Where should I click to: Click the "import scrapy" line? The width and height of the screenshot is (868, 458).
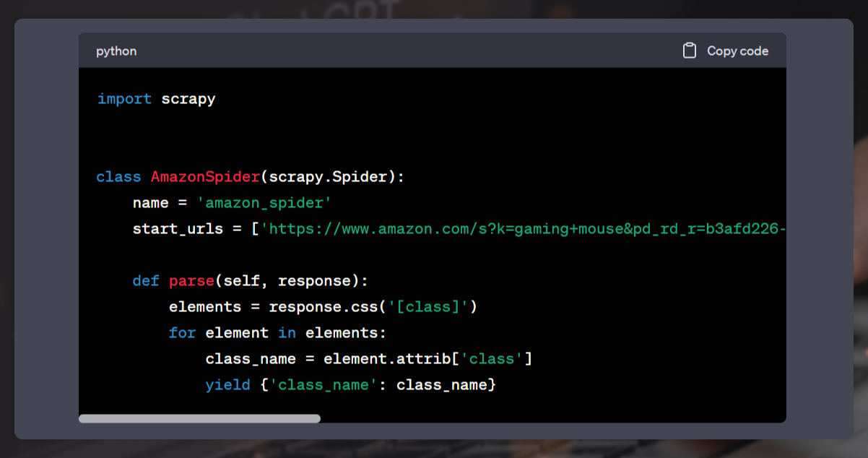(156, 99)
